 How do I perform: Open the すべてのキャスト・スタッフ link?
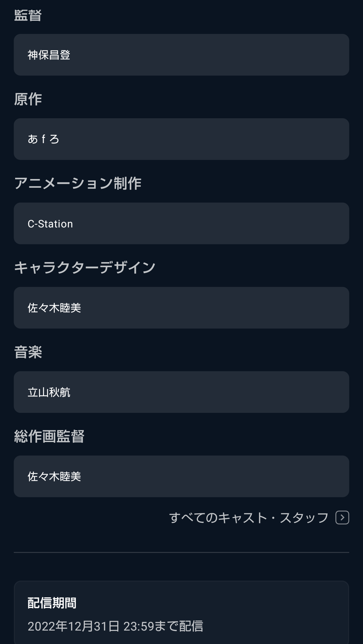point(249,517)
